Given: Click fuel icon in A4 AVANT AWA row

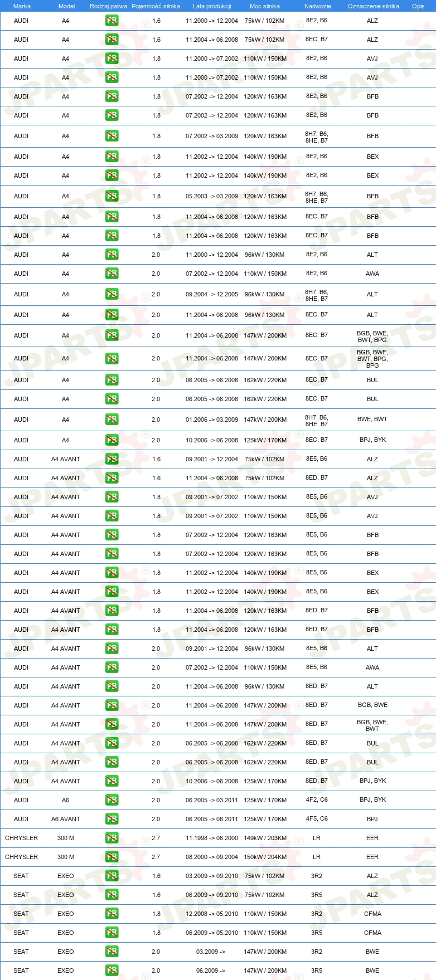Looking at the screenshot, I should [112, 667].
